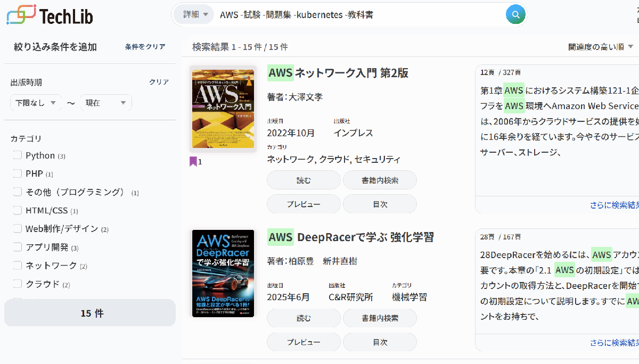
Task: Open AWS DeepRacer book cover thumbnail
Action: click(x=223, y=274)
